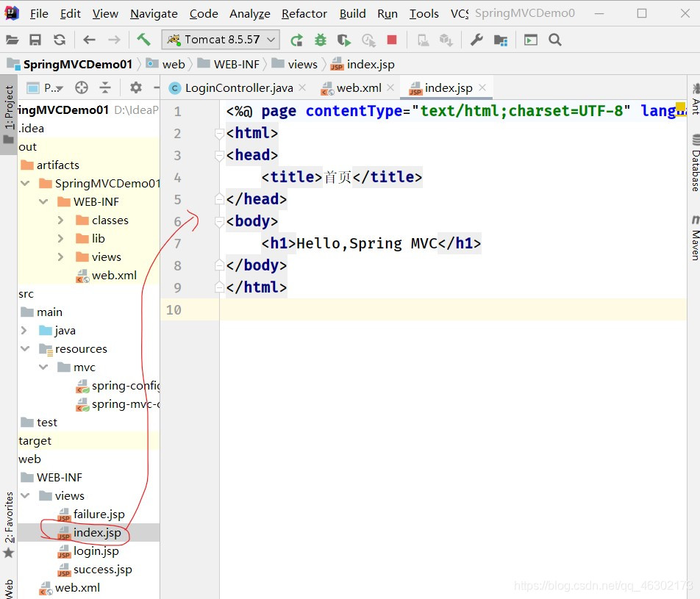
Task: Fold the body tag at line 6
Action: click(219, 221)
